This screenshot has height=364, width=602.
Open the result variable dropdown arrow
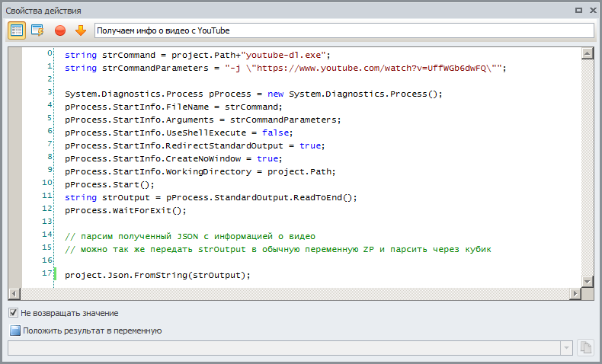(x=565, y=347)
